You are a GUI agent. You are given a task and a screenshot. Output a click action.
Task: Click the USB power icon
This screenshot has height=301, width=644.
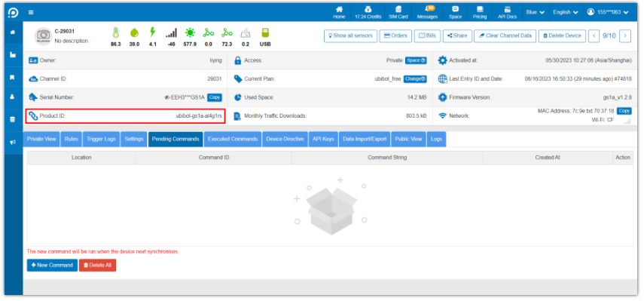pyautogui.click(x=265, y=32)
